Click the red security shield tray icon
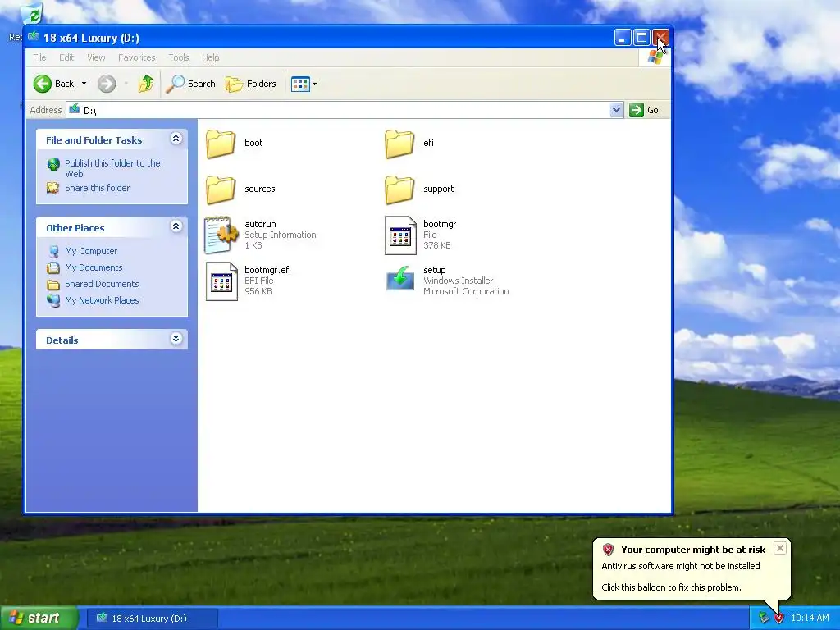Image resolution: width=840 pixels, height=630 pixels. (x=778, y=619)
